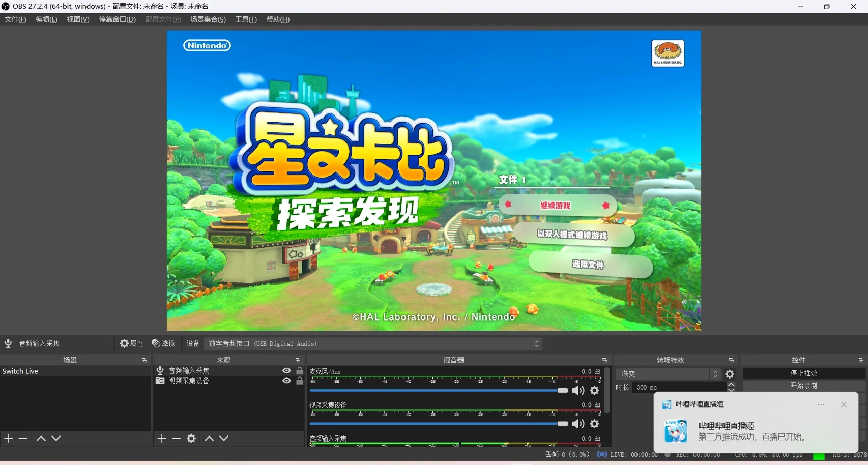868x465 pixels.
Task: Open 麦克风/Aux audio settings gear
Action: point(594,391)
